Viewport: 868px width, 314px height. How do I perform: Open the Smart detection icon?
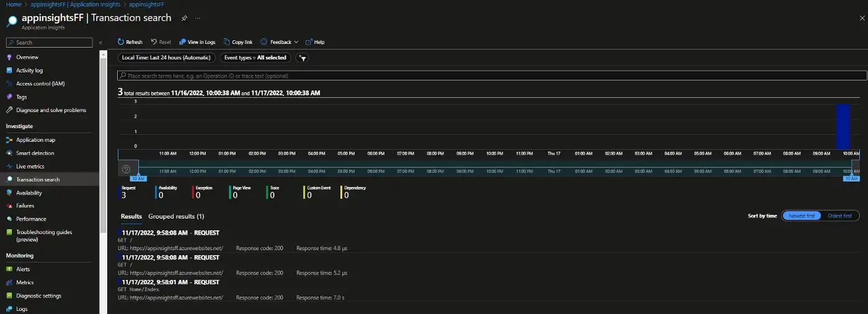point(9,153)
